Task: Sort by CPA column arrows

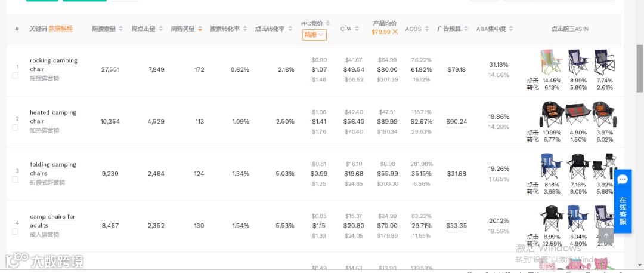Action: [x=357, y=29]
